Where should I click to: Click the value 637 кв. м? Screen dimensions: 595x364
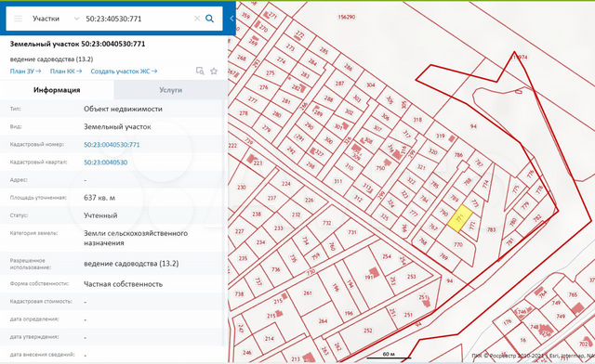(99, 198)
